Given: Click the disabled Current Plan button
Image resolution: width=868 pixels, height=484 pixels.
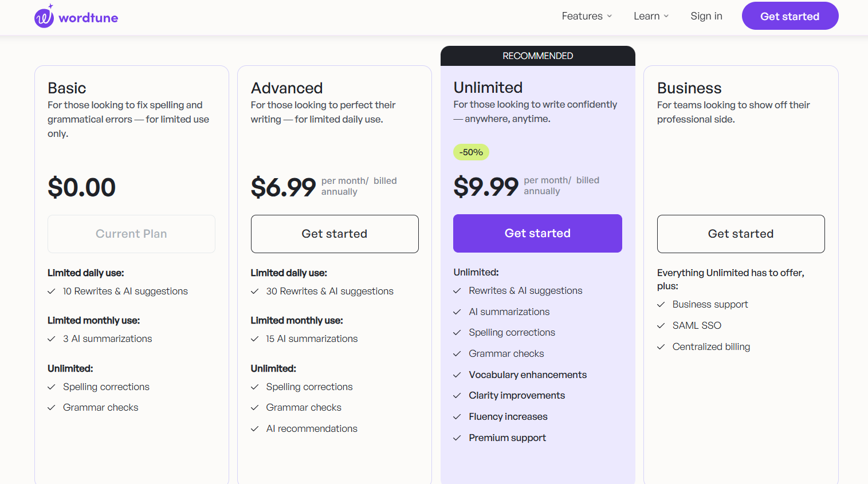Looking at the screenshot, I should point(131,234).
